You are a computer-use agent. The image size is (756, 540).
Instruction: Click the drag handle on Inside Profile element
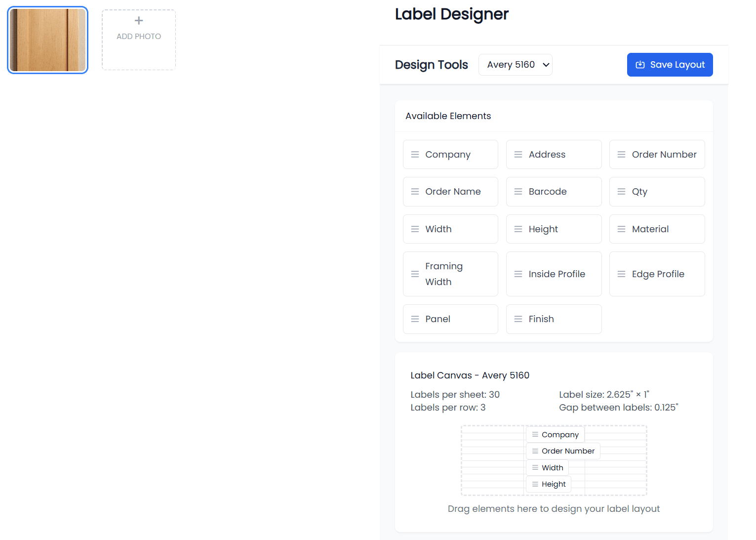(x=518, y=274)
